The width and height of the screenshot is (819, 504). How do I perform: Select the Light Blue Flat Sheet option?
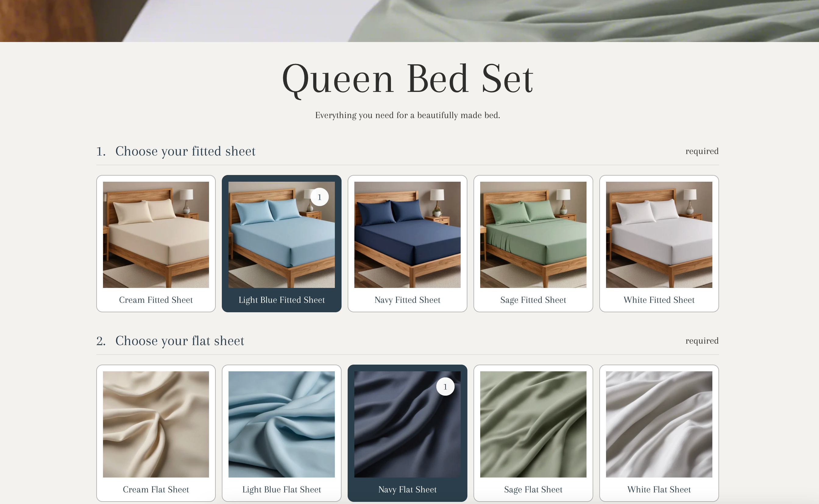282,433
